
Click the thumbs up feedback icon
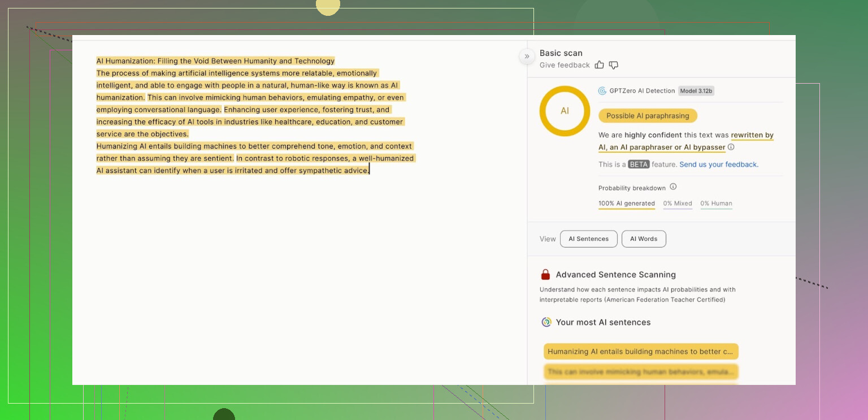[x=600, y=65]
